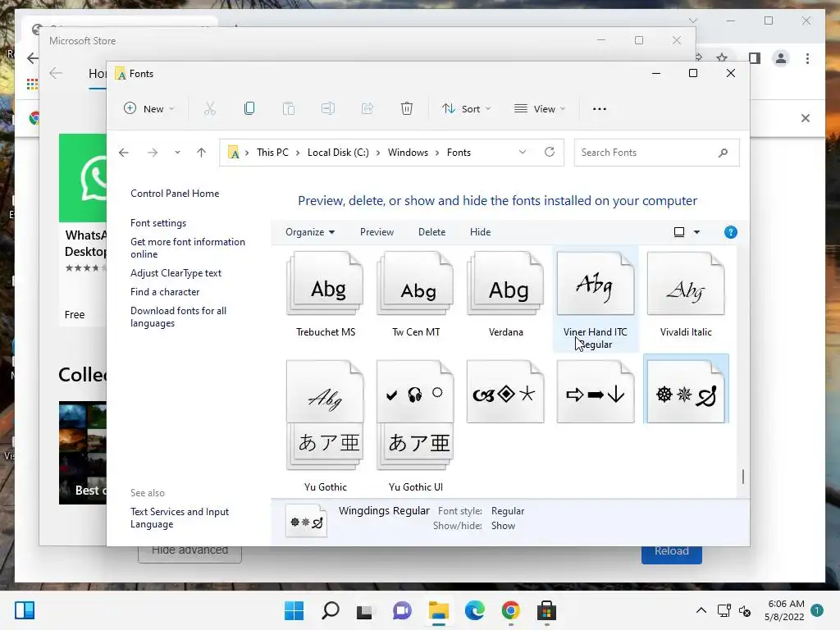The width and height of the screenshot is (840, 630).
Task: Open Download fonts for all languages
Action: 178,317
